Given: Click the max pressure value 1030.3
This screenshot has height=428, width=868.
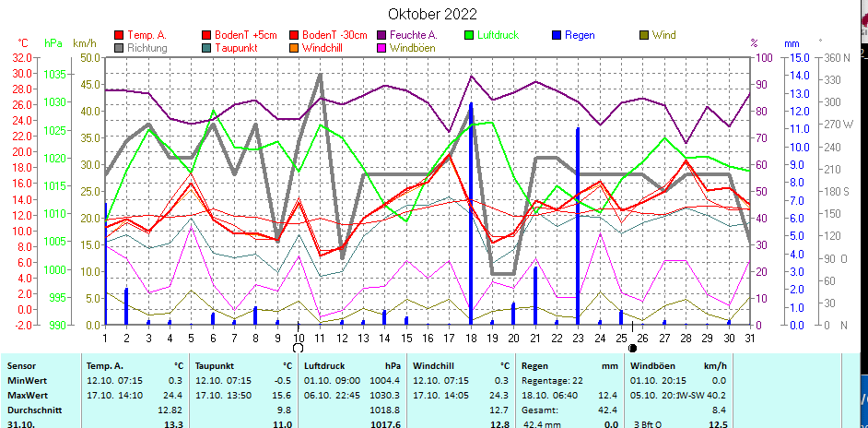Looking at the screenshot, I should [386, 396].
